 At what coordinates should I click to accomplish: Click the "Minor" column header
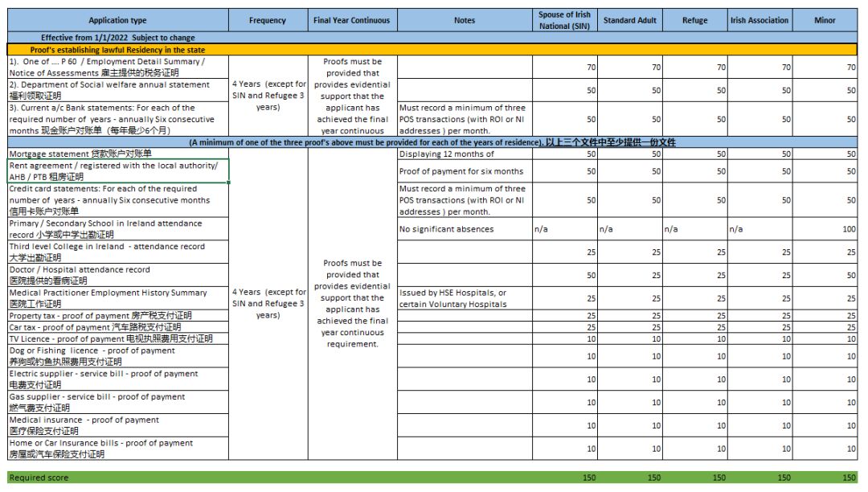tap(825, 21)
